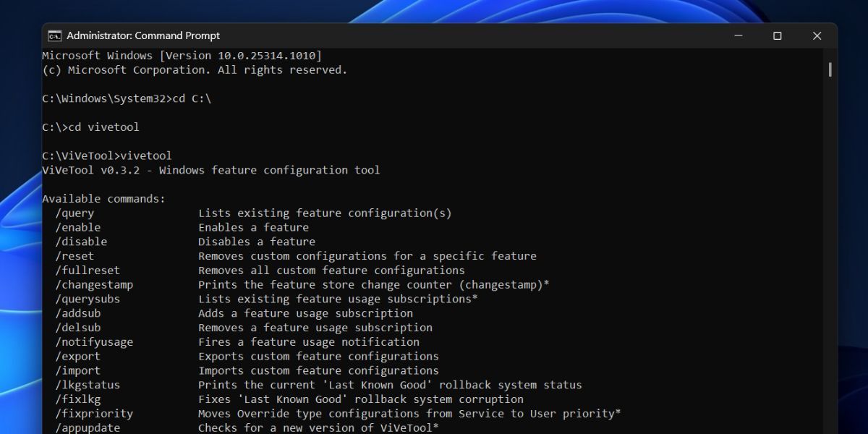Screen dimensions: 868x434
Task: Click 'Moves Override type configurations' description
Action: pyautogui.click(x=409, y=414)
